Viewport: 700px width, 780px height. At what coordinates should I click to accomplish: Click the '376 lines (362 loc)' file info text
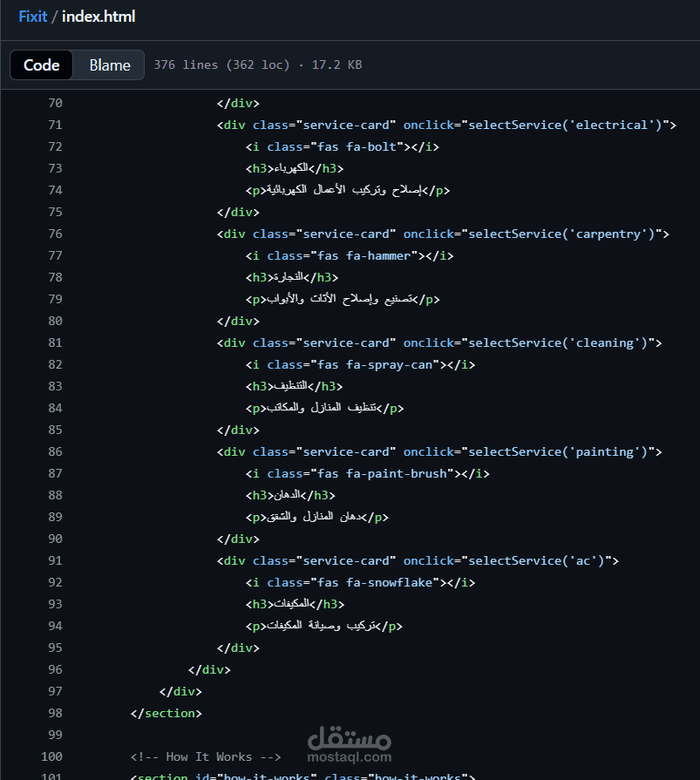[221, 64]
